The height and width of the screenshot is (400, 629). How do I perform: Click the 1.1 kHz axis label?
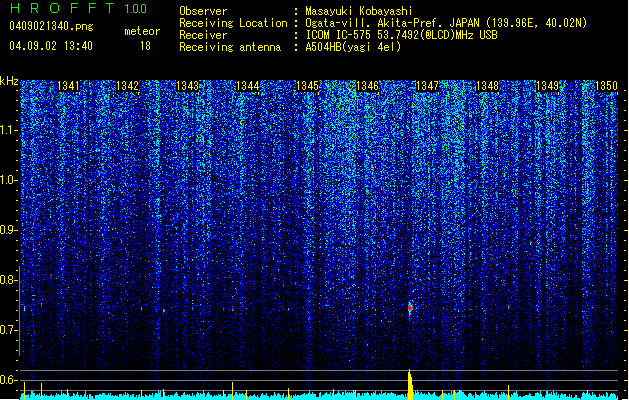click(x=9, y=130)
